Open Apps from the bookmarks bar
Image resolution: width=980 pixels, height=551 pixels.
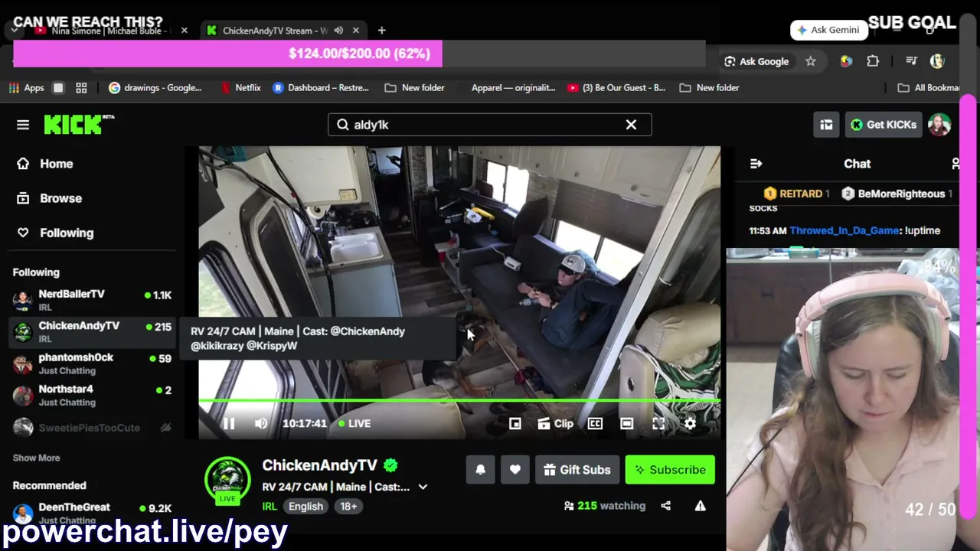coord(26,88)
